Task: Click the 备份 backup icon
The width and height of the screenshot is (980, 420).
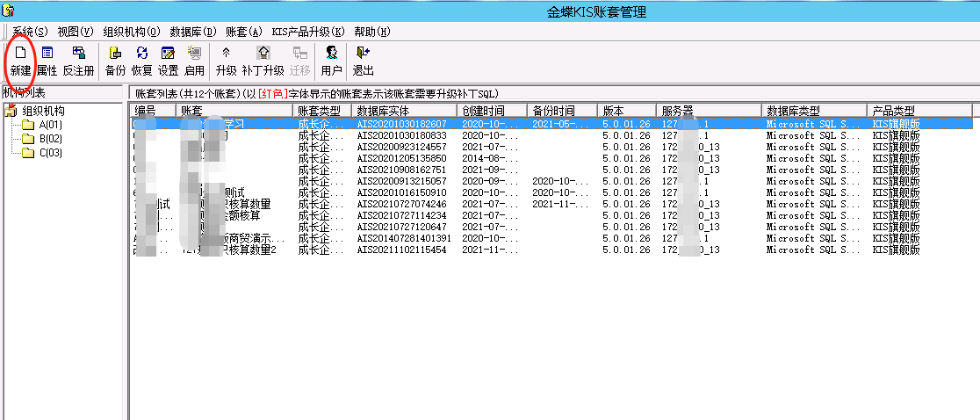Action: click(115, 53)
